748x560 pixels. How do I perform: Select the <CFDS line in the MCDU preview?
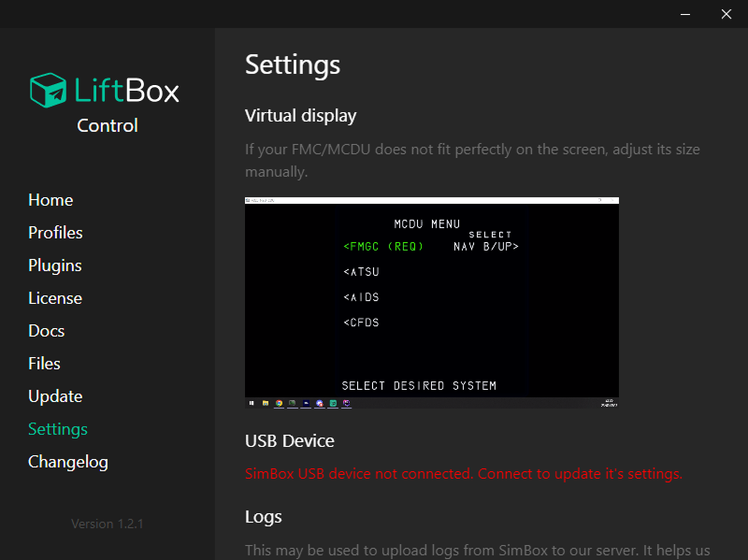click(361, 323)
